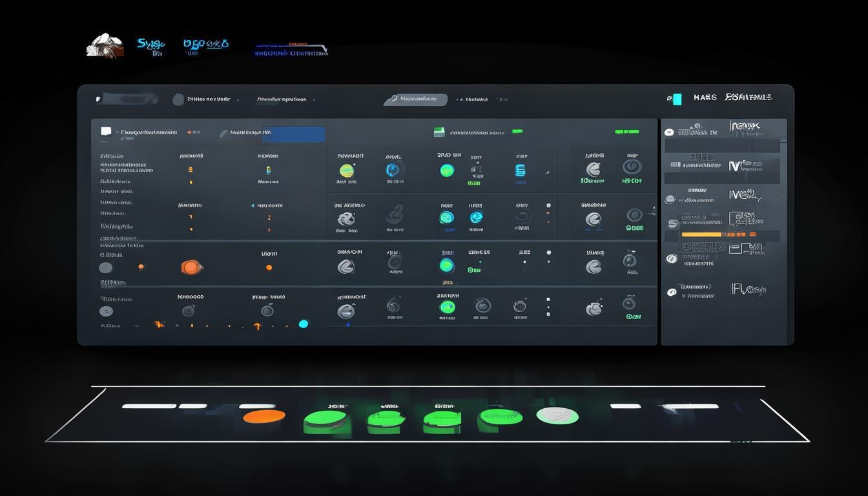Toggle the first round item in the right sidebar

pos(669,132)
